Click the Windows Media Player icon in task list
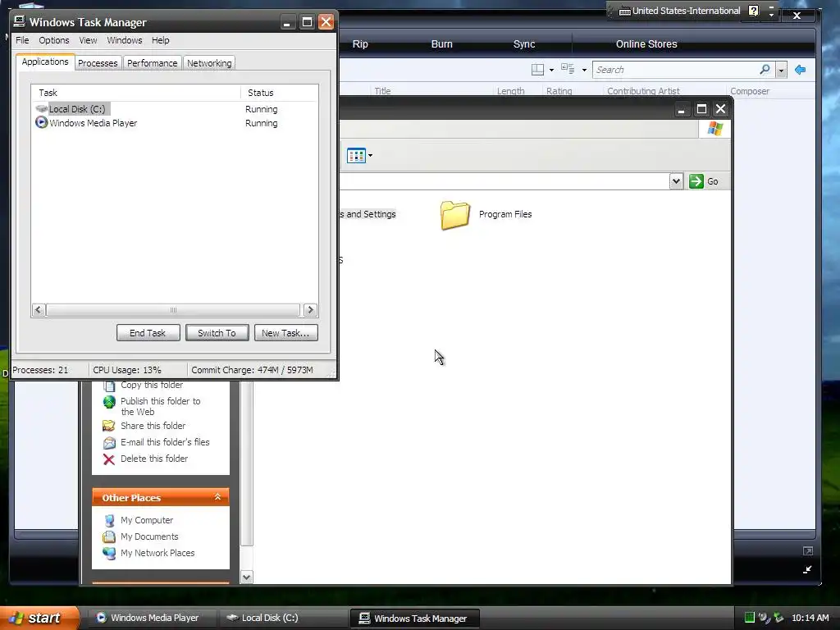Viewport: 840px width, 630px height. click(x=41, y=123)
